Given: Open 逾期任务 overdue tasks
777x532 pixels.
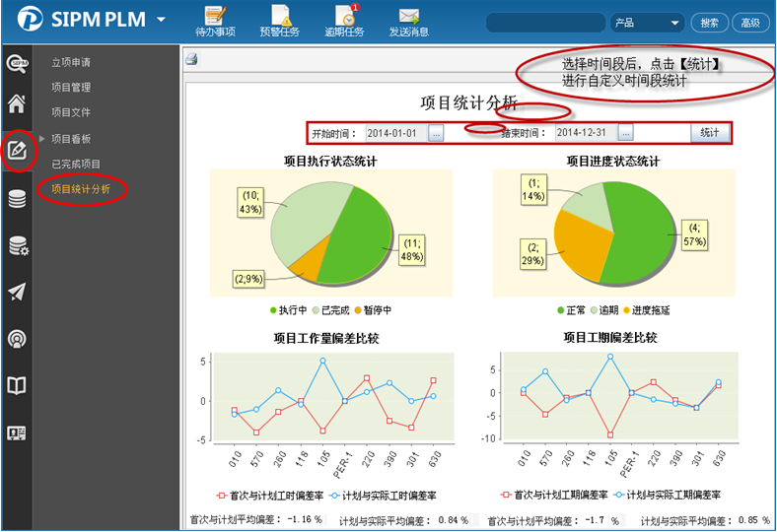Looking at the screenshot, I should coord(344,22).
